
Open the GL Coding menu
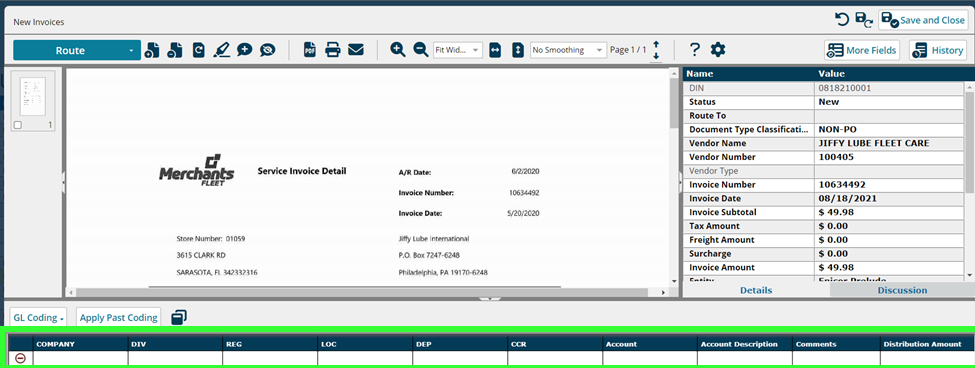point(40,318)
